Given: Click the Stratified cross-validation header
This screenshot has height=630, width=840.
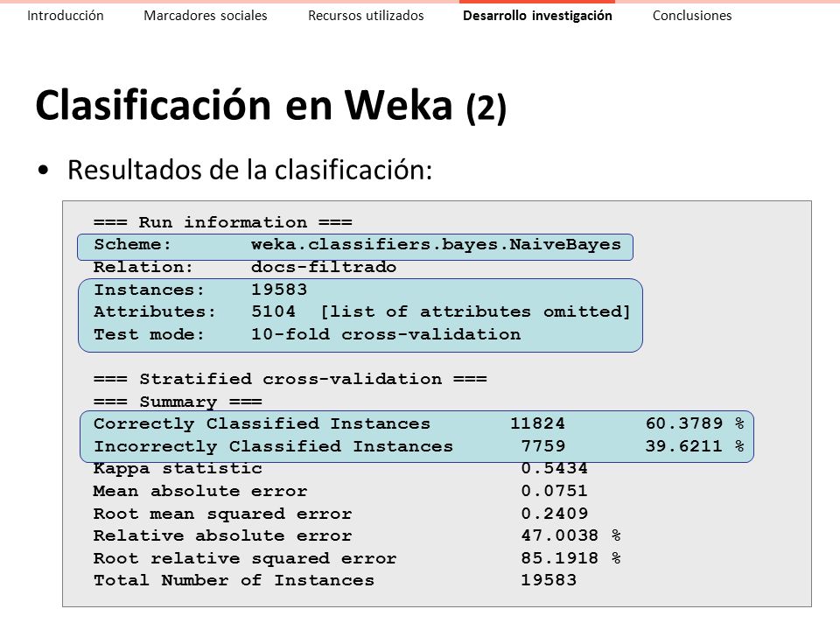Looking at the screenshot, I should click(x=290, y=379).
